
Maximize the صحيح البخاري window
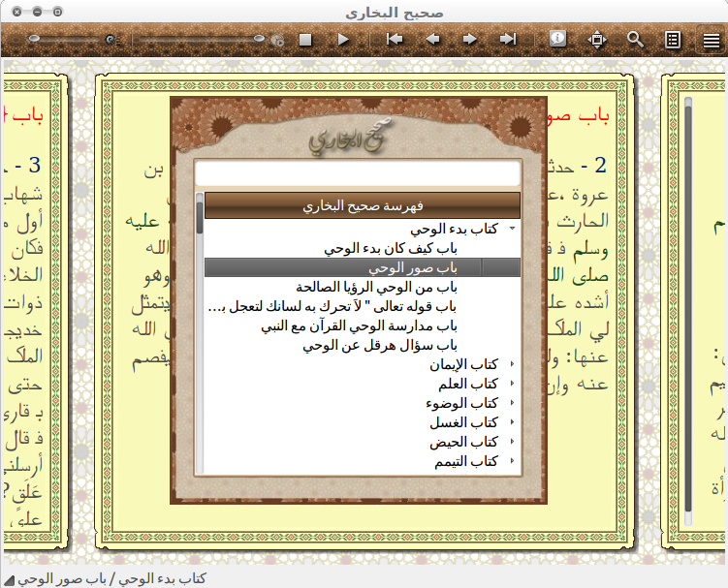click(57, 12)
